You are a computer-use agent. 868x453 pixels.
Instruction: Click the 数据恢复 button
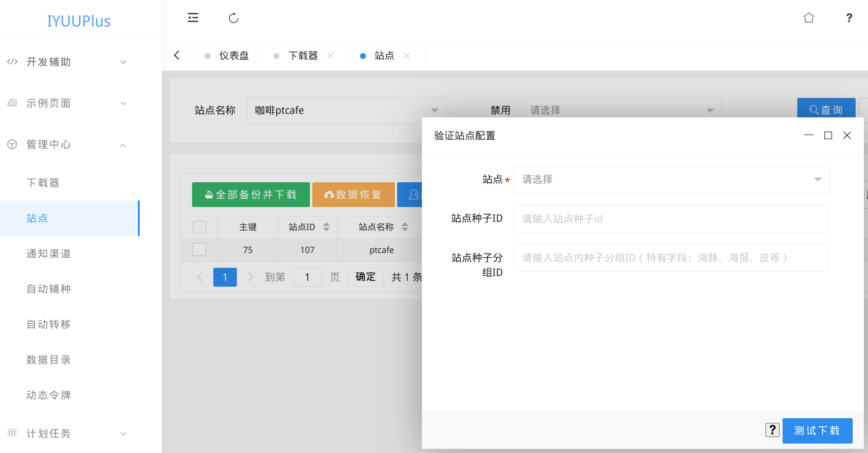pyautogui.click(x=354, y=195)
